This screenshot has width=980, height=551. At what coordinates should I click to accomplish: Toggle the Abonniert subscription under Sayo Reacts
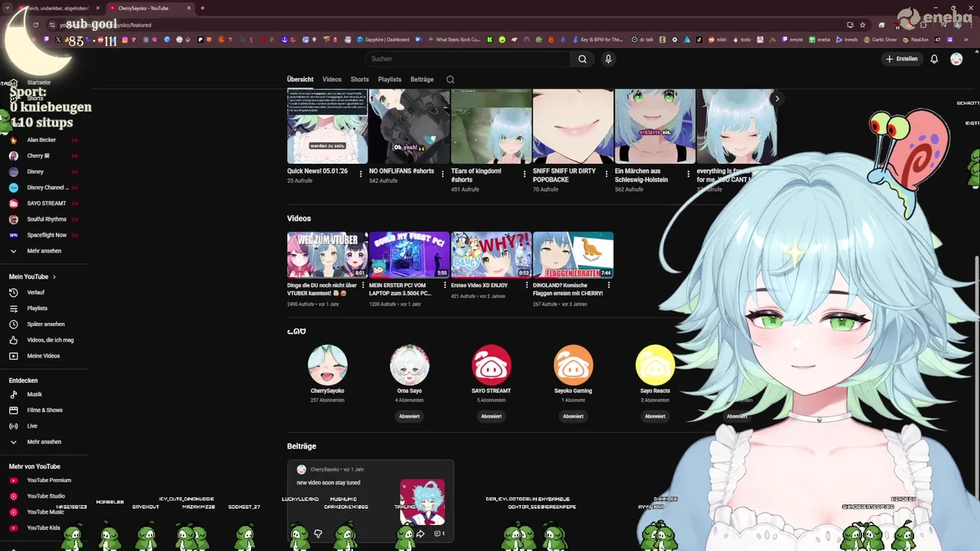pyautogui.click(x=655, y=416)
